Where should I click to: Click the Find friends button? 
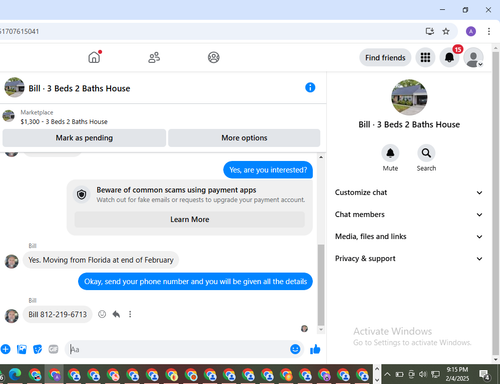coord(385,57)
